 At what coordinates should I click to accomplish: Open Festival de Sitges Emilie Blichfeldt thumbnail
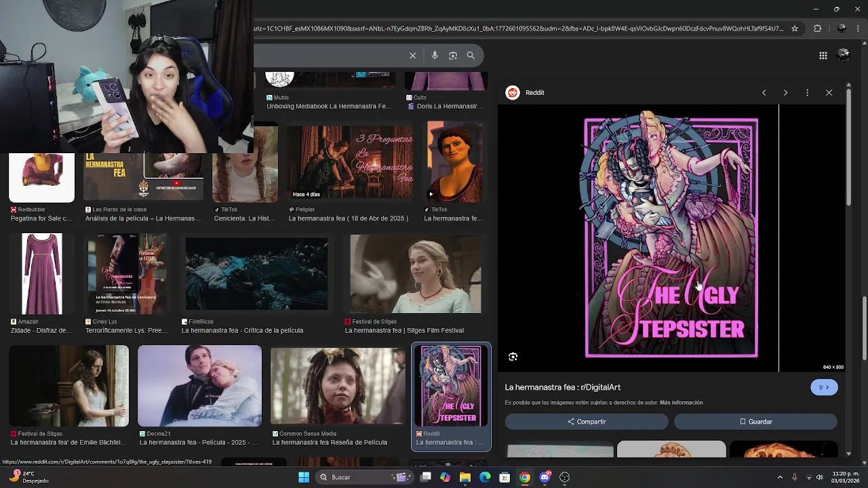(68, 386)
